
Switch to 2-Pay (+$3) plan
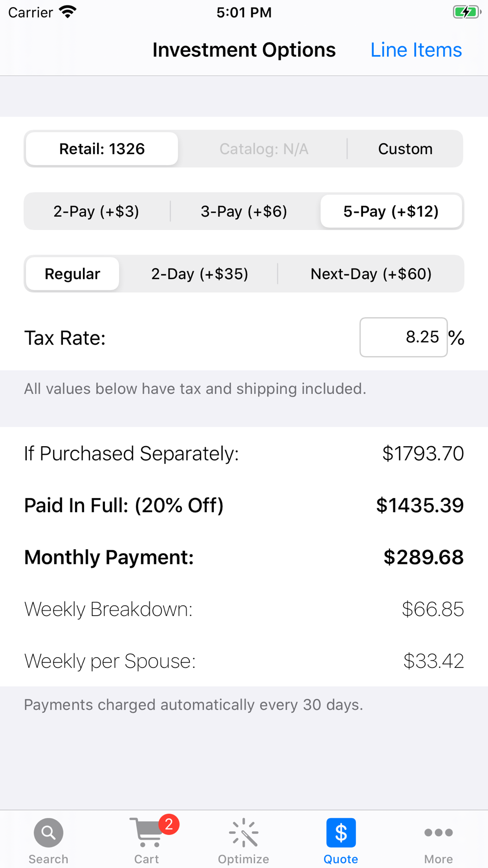(x=96, y=211)
